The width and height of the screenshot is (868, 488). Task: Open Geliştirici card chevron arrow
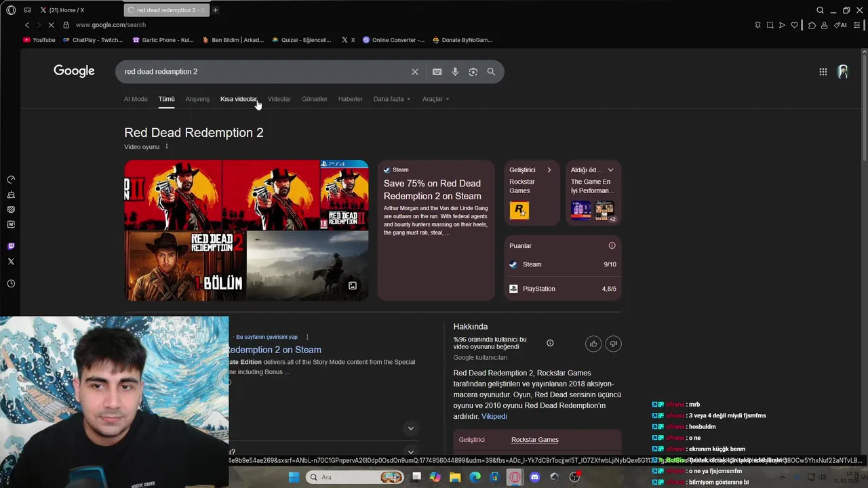[549, 170]
